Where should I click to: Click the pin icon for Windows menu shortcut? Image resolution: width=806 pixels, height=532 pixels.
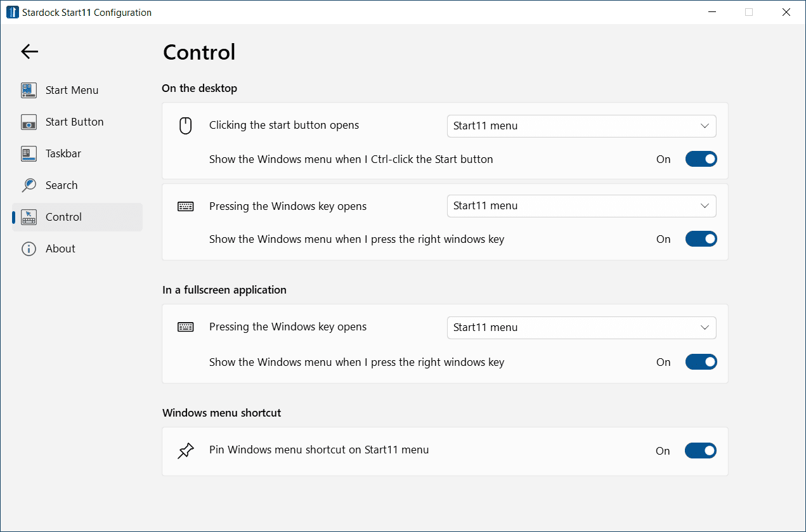point(185,451)
